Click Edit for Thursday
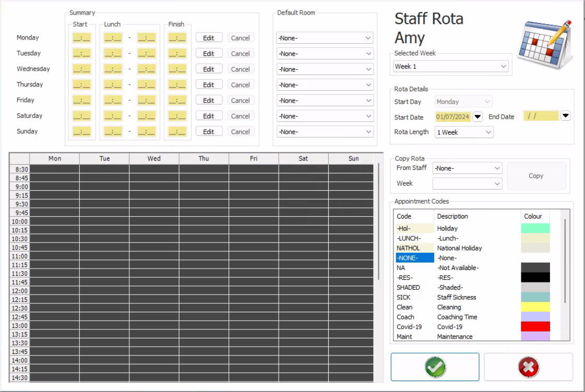Image resolution: width=585 pixels, height=392 pixels. point(209,85)
